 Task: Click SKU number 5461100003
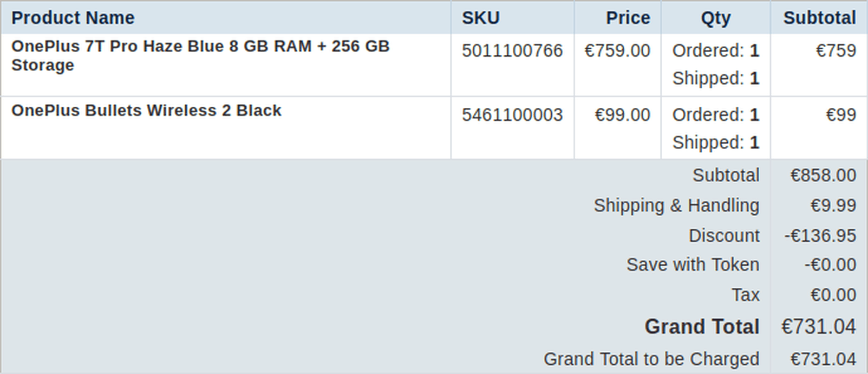pos(512,115)
